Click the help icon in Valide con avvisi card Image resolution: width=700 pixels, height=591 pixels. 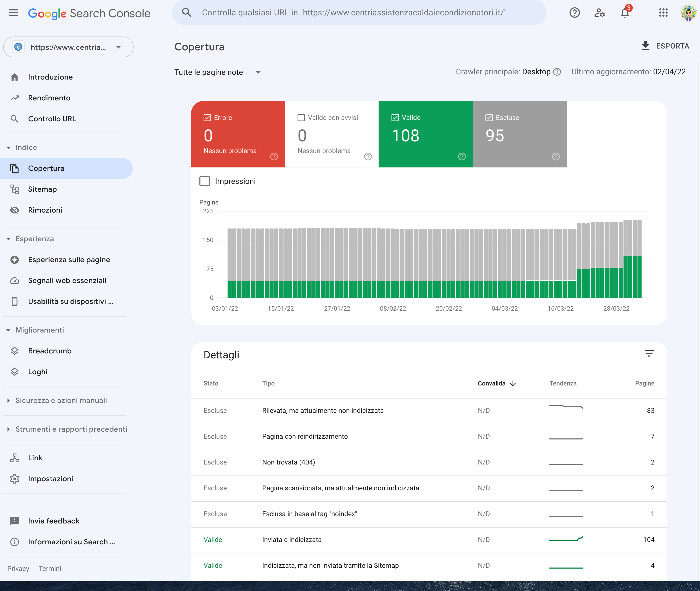coord(368,156)
